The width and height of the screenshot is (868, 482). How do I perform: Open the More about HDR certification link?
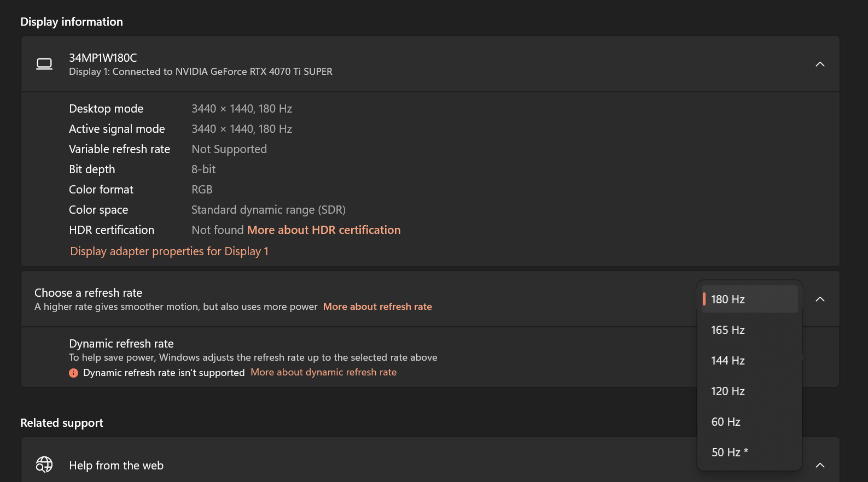coord(324,230)
